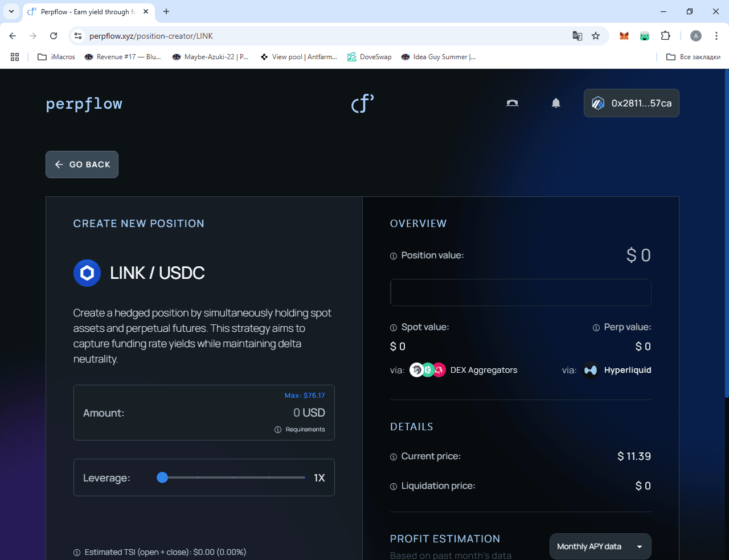The height and width of the screenshot is (560, 729).
Task: Click the PROFIT ESTIMATION heading
Action: point(445,539)
